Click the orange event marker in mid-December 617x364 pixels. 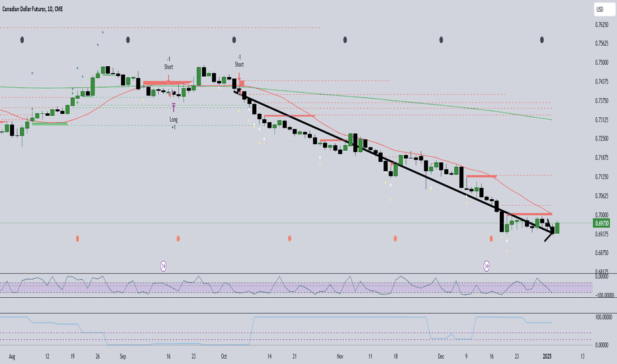491,238
